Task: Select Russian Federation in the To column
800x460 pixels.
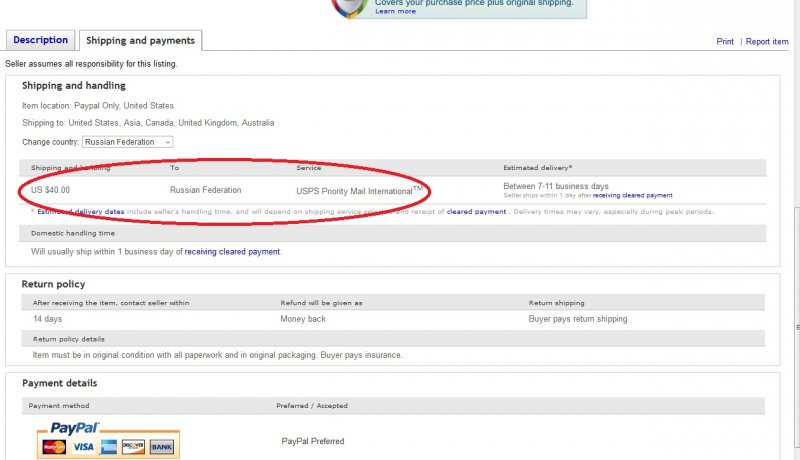Action: pos(206,190)
